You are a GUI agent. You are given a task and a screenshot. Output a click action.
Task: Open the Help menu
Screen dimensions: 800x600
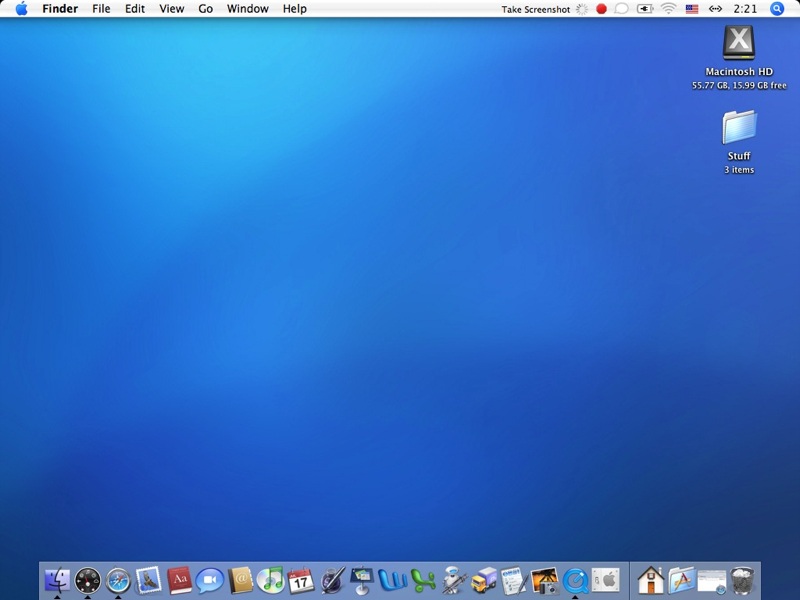[294, 9]
